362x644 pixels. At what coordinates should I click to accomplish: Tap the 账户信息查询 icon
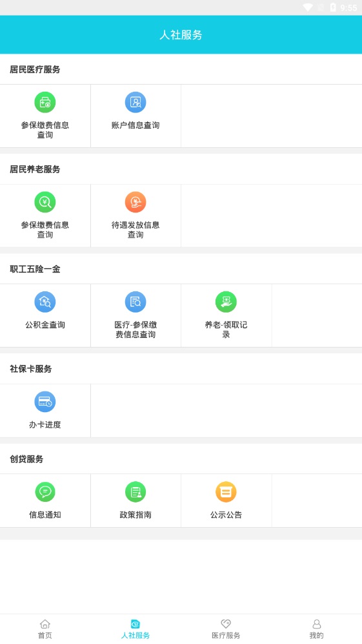point(136,102)
